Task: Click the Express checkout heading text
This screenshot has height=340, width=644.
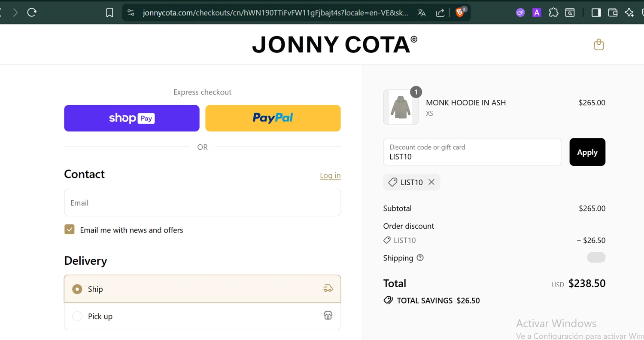Action: [202, 92]
